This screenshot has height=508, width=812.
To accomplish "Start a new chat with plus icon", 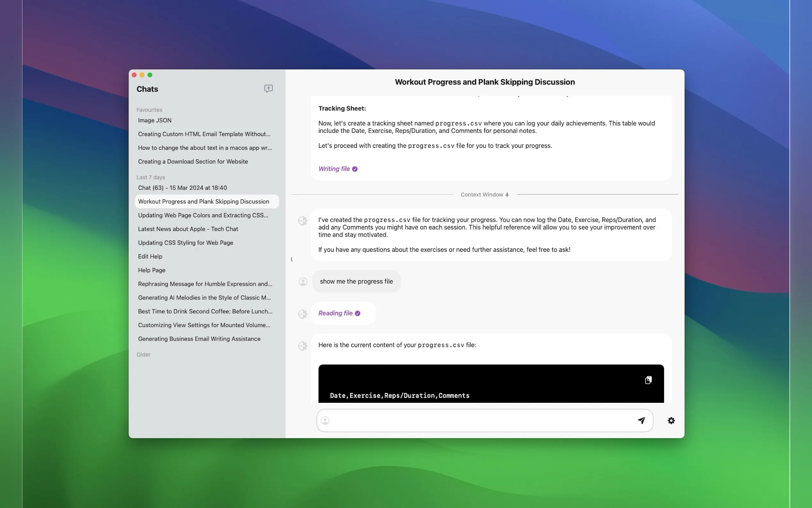I will 268,88.
